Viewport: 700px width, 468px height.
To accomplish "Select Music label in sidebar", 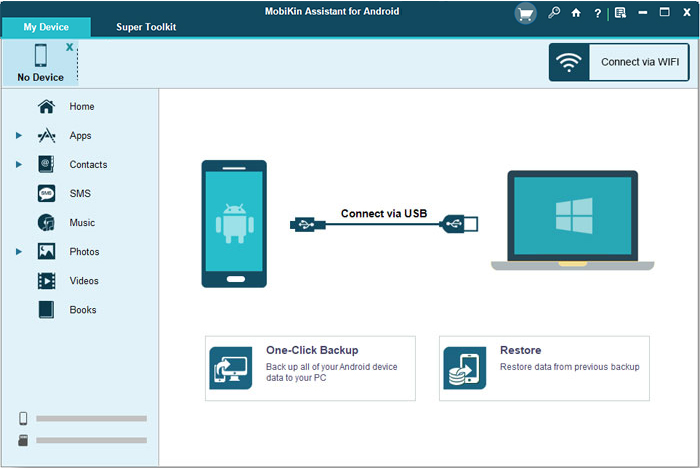I will (x=82, y=222).
